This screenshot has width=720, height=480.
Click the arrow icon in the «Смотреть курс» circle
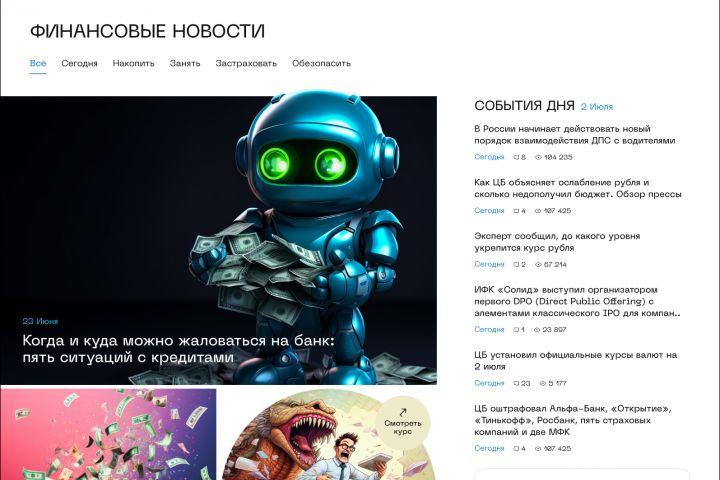tap(403, 412)
